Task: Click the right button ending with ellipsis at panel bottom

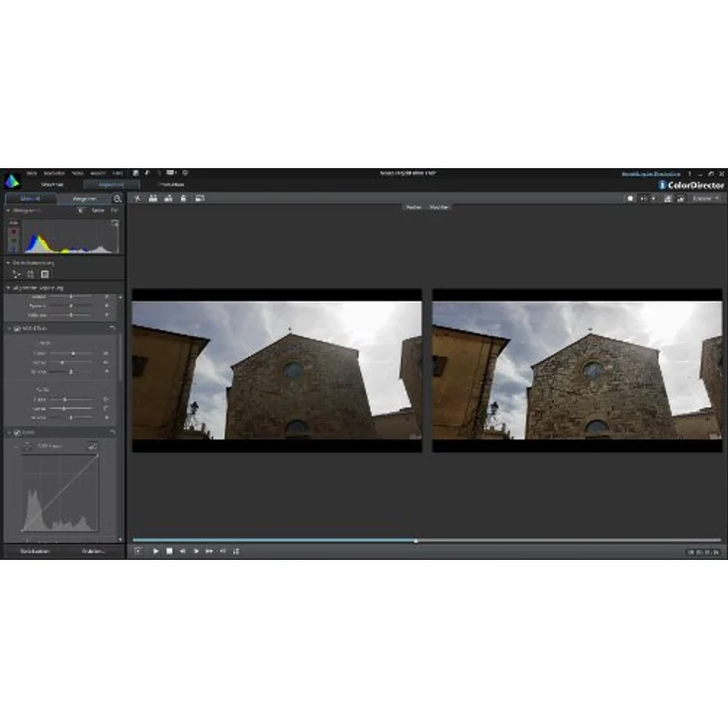Action: tap(93, 551)
